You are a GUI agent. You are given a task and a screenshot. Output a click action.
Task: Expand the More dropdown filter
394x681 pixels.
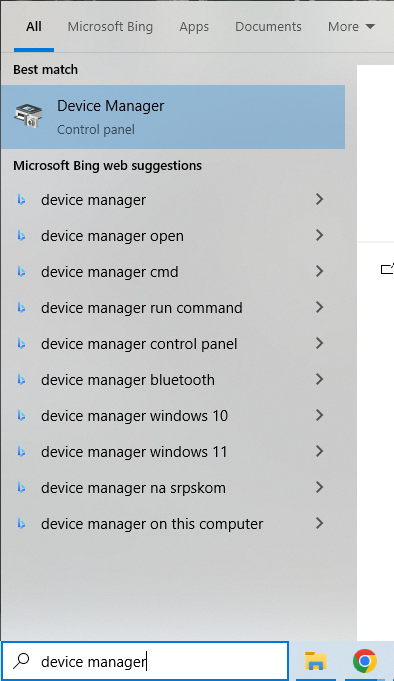pyautogui.click(x=351, y=26)
